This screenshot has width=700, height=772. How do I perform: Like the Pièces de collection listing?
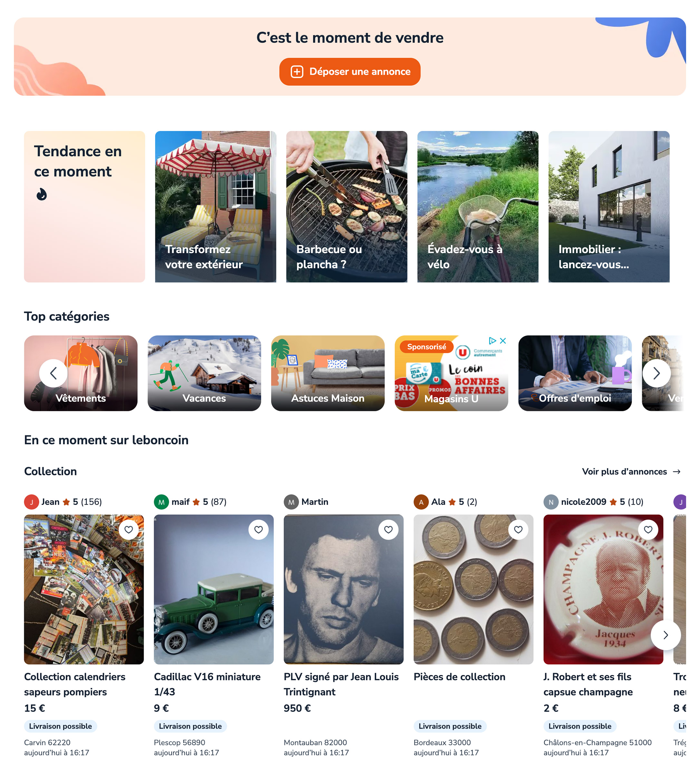[x=518, y=530]
